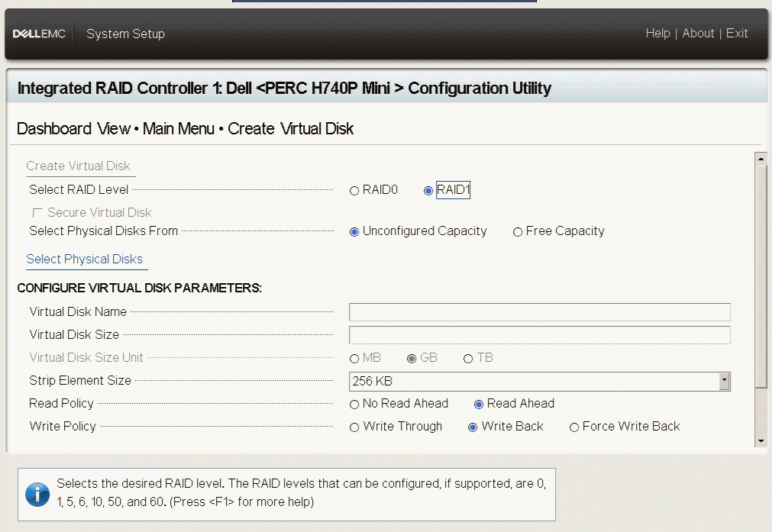
Task: Click Exit in the header
Action: tap(737, 34)
